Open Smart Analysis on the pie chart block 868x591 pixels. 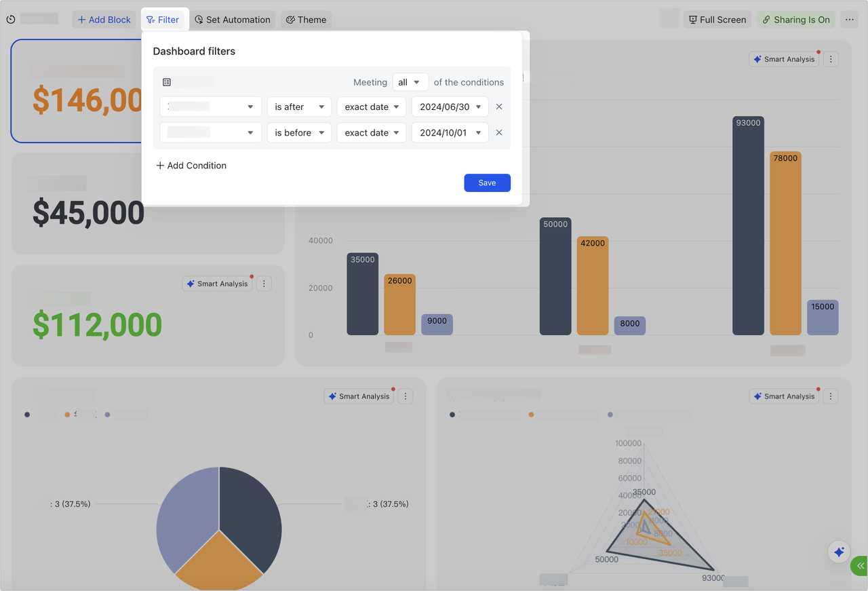click(x=359, y=396)
